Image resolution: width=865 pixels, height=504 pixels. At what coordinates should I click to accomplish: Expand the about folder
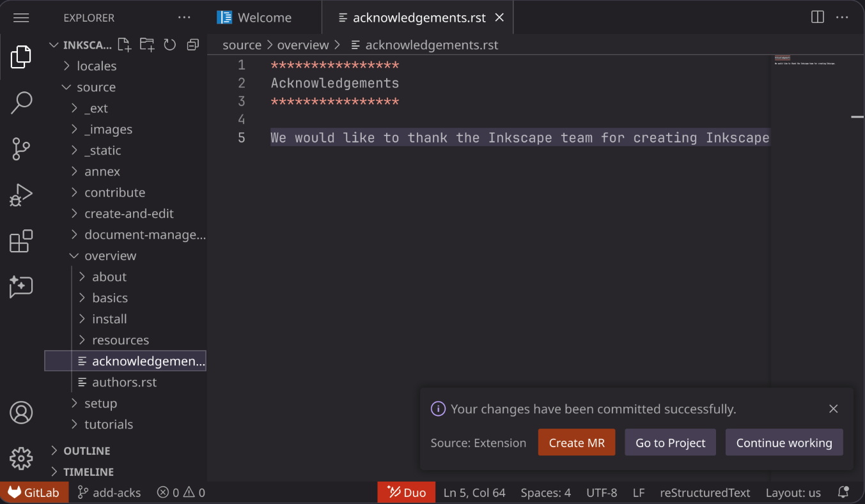tap(125, 277)
